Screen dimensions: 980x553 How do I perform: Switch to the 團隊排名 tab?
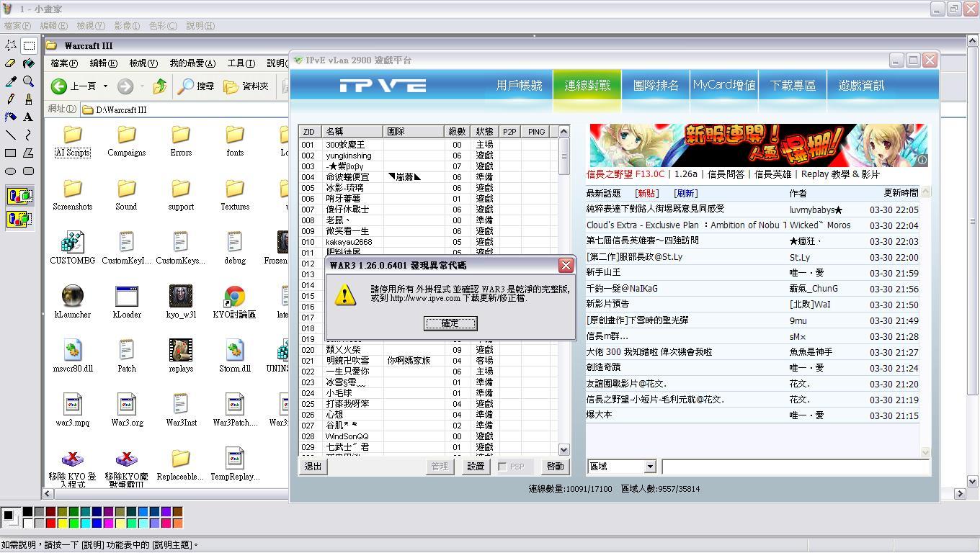656,86
